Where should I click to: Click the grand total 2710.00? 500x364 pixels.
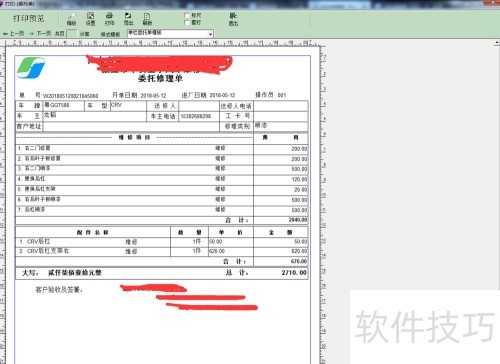point(294,273)
